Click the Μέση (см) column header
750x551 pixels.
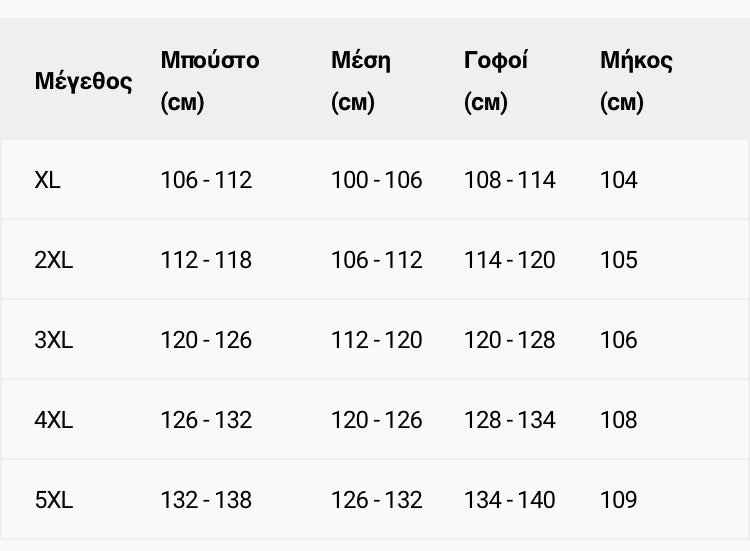point(361,81)
